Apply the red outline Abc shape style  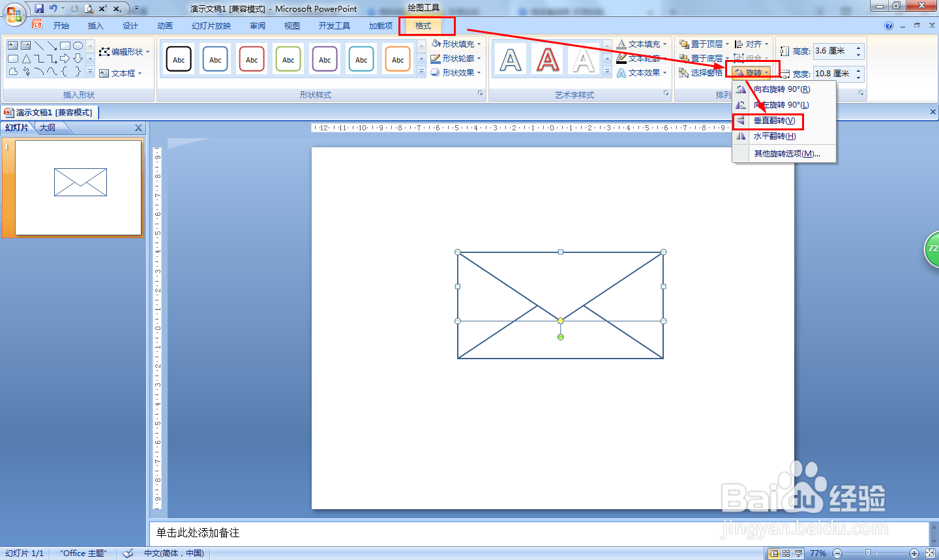(252, 59)
